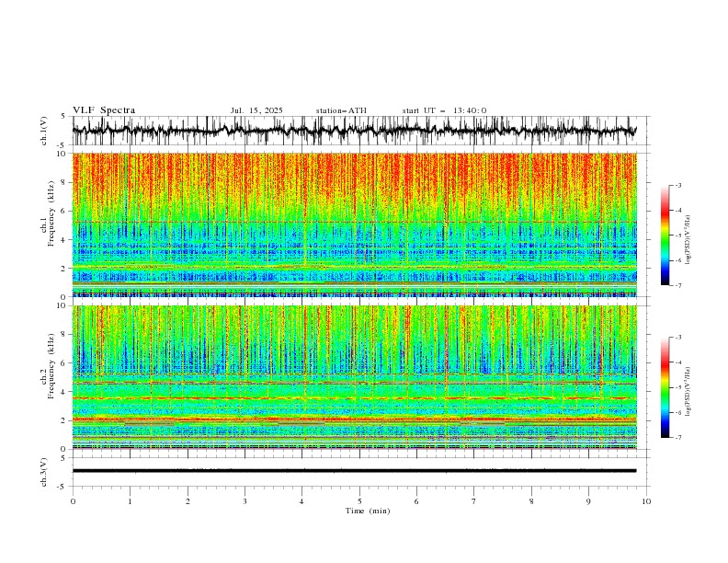This screenshot has width=728, height=563.
Task: Click the "station=ATH" label
Action: 341,110
